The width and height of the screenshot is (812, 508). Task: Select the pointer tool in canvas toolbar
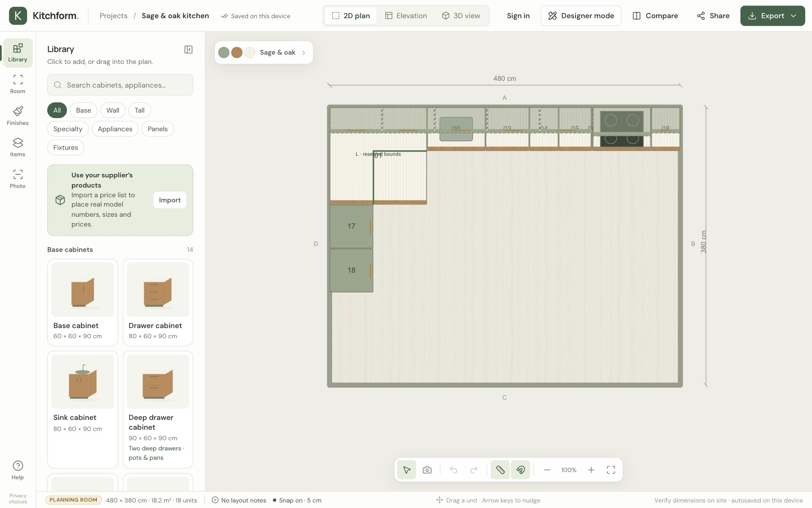tap(406, 470)
